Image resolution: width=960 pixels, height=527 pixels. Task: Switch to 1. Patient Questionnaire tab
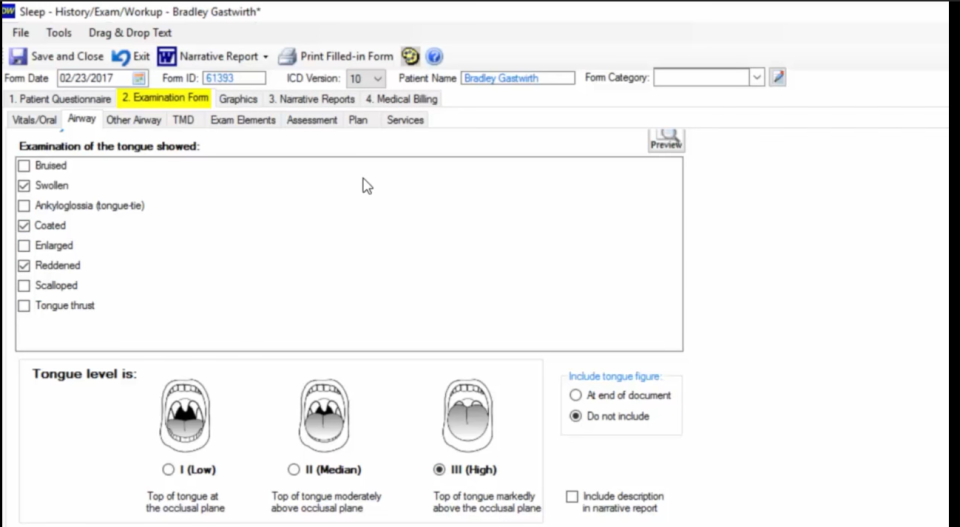pos(60,99)
